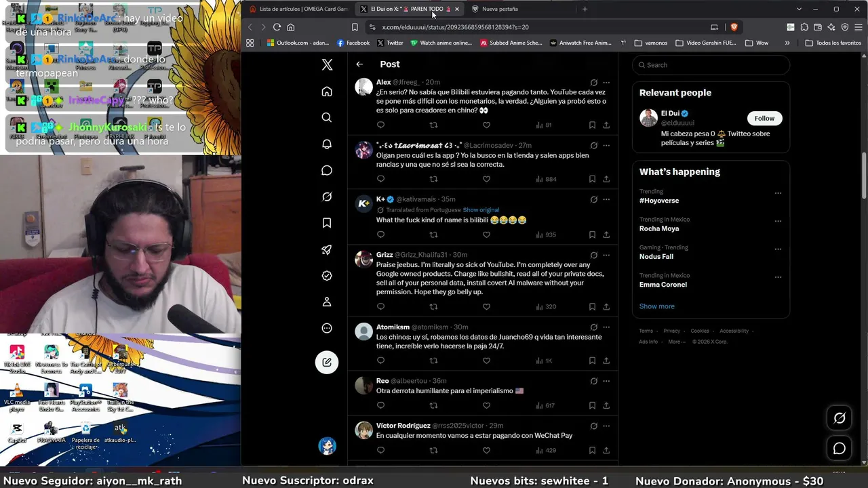The width and height of the screenshot is (868, 488).
Task: Click the address bar URL
Action: click(455, 27)
